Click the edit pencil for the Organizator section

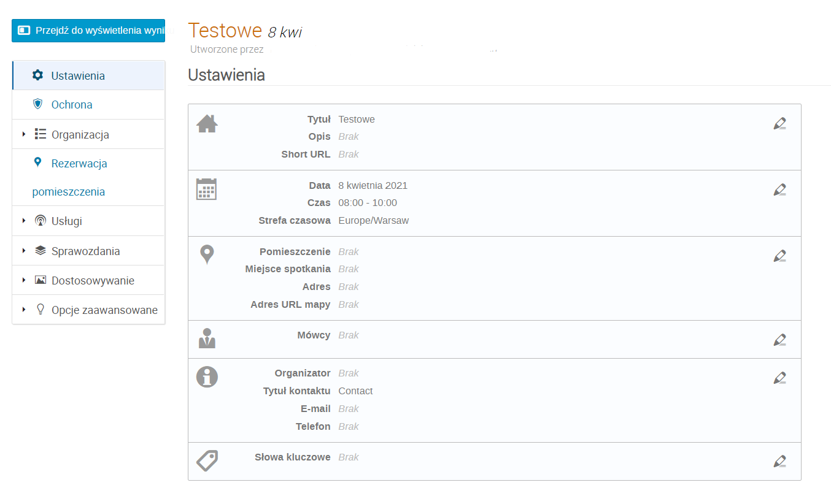(x=779, y=378)
